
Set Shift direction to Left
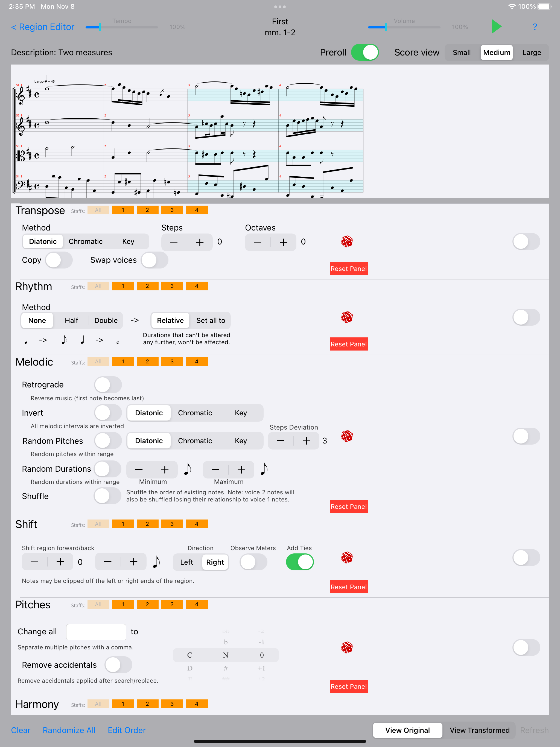(x=186, y=562)
